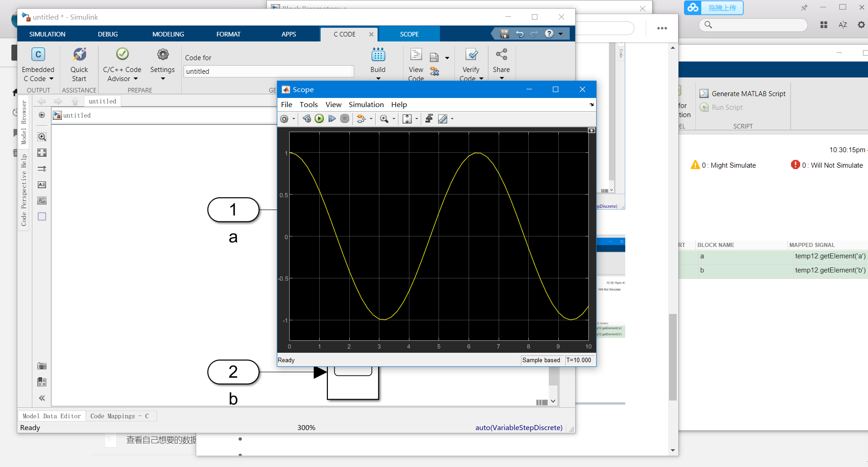Edit the model name in the Code for field
This screenshot has width=868, height=467.
pyautogui.click(x=268, y=71)
